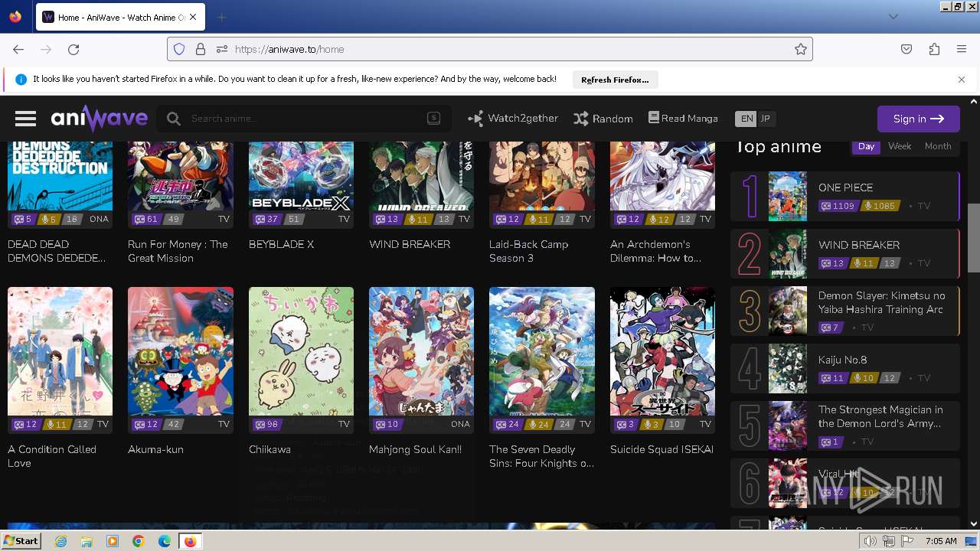This screenshot has height=551, width=980.
Task: Click the Refresh Firefox button
Action: click(x=615, y=80)
